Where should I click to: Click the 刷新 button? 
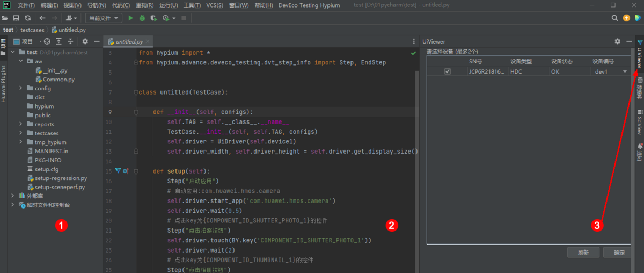pyautogui.click(x=583, y=253)
